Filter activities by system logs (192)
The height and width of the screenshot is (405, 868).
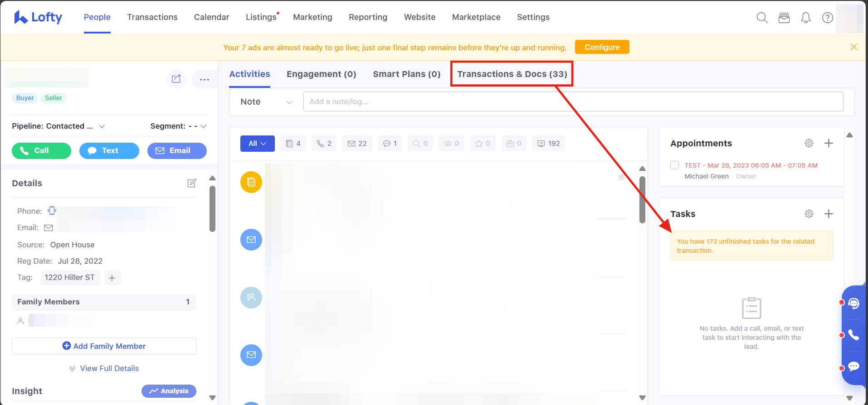point(548,144)
